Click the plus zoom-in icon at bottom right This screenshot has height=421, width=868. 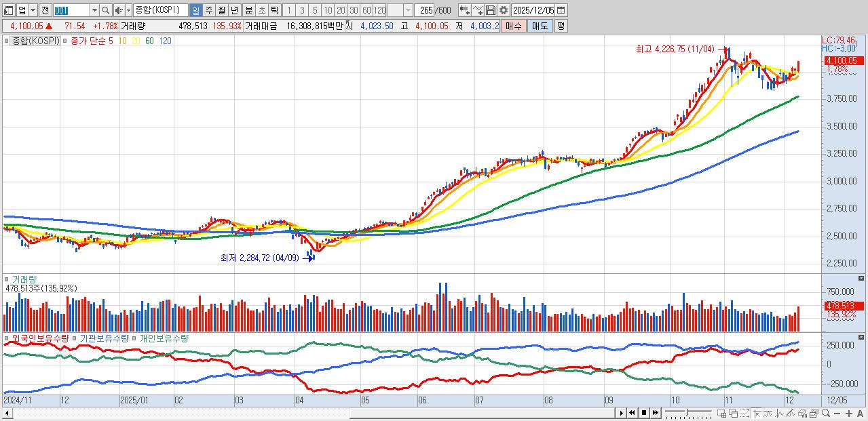tap(849, 414)
